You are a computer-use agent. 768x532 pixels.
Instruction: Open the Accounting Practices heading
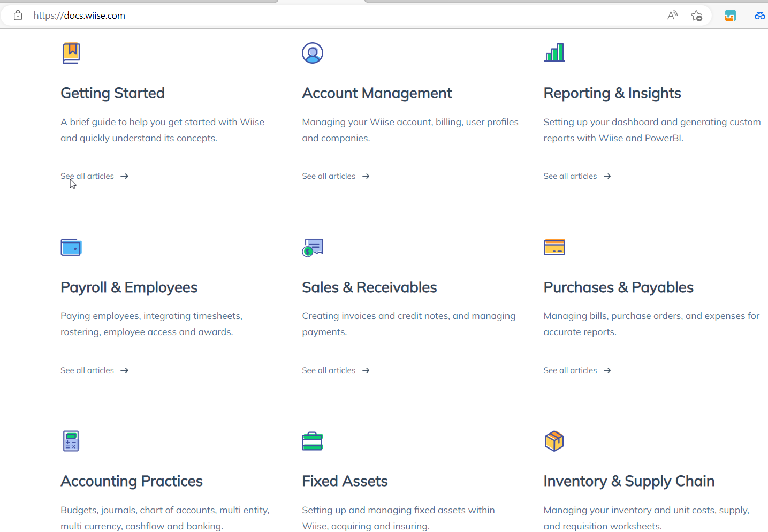tap(132, 481)
